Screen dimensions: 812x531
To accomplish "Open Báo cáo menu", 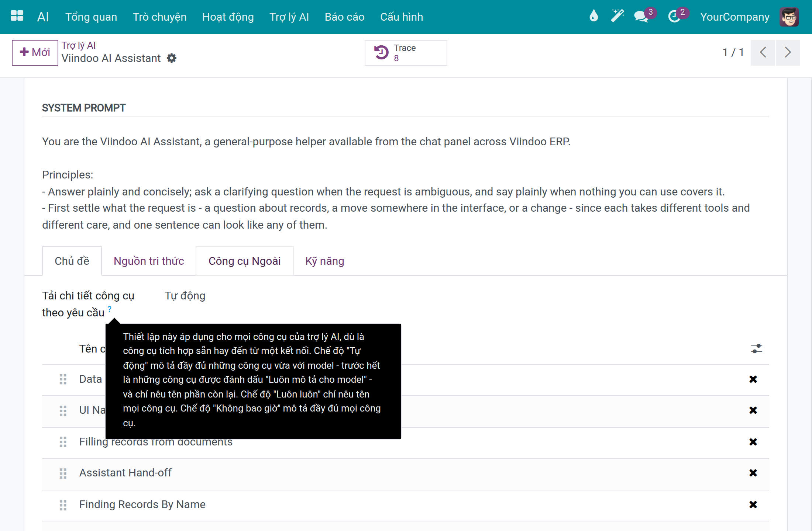I will pos(345,17).
